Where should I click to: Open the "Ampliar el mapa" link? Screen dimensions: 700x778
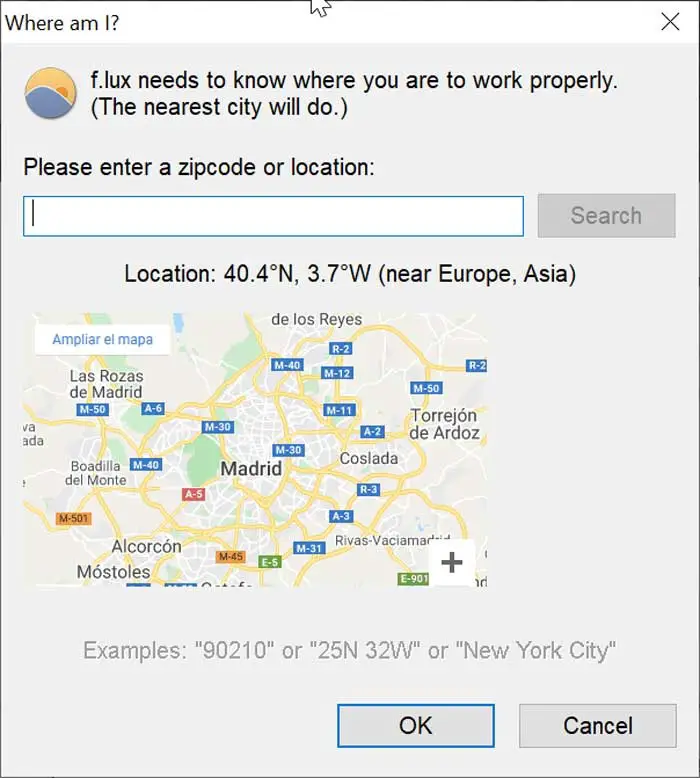coord(103,339)
